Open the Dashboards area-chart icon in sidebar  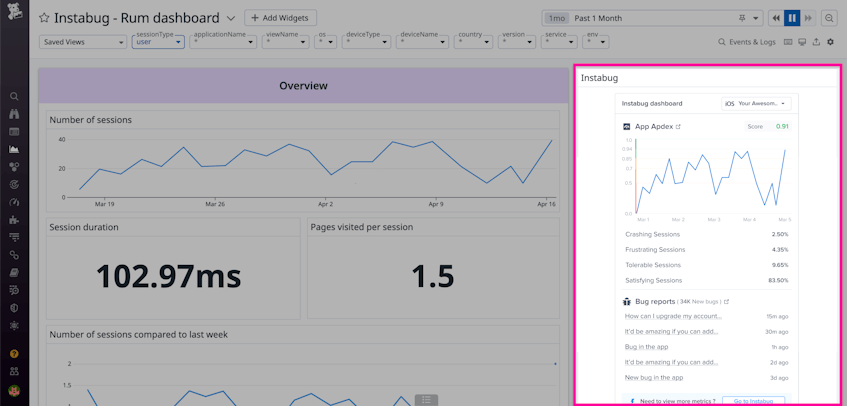[x=15, y=150]
